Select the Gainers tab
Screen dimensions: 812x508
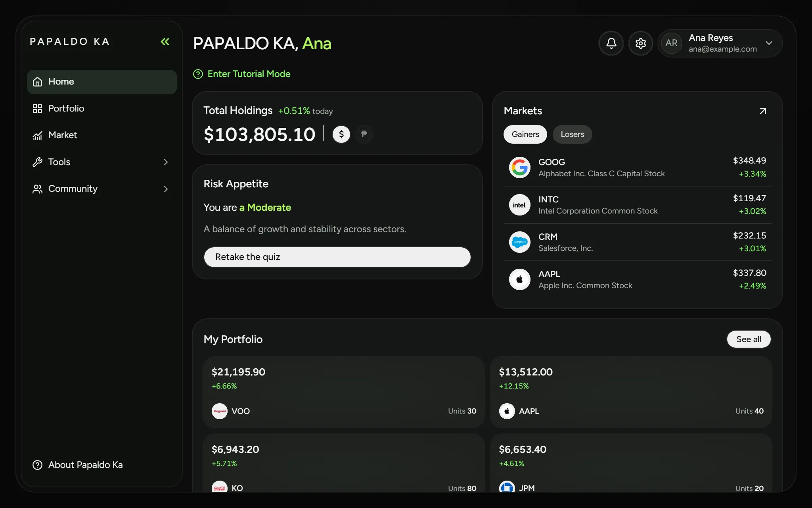click(x=525, y=134)
